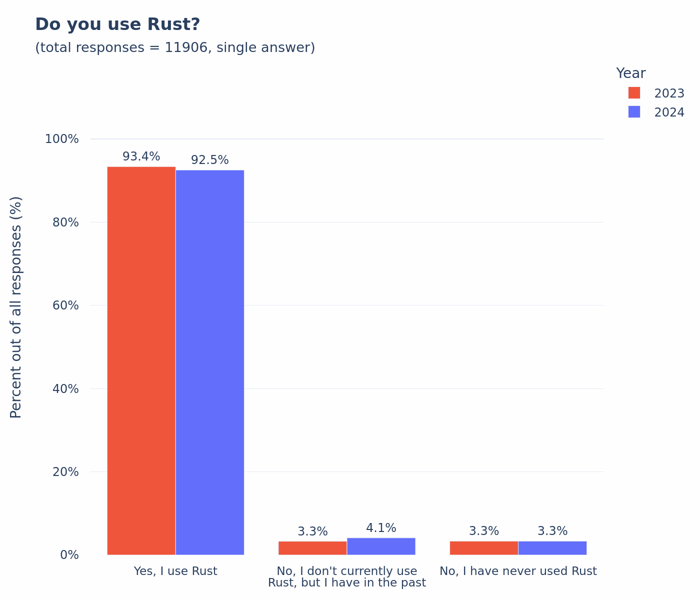The width and height of the screenshot is (700, 600).
Task: Click the "Do you use Rust?" chart title
Action: (x=117, y=24)
